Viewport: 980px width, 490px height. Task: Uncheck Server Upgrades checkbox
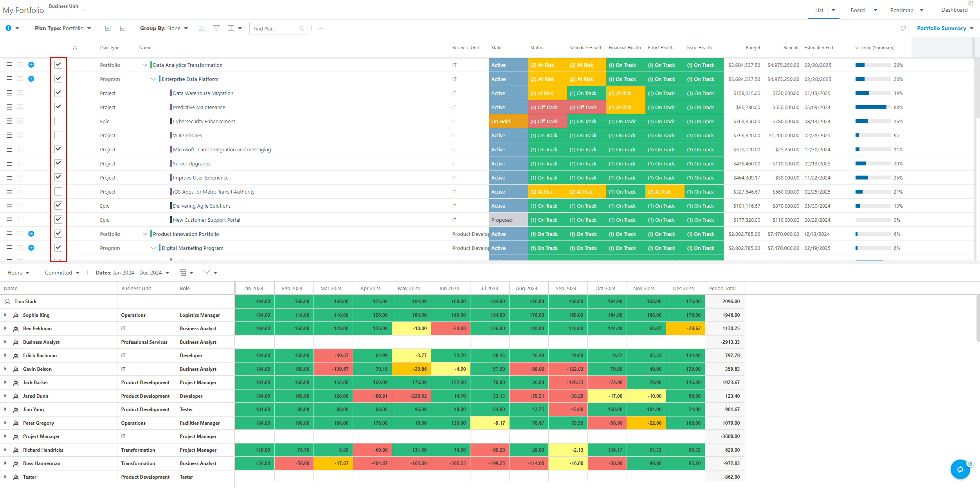coord(58,163)
